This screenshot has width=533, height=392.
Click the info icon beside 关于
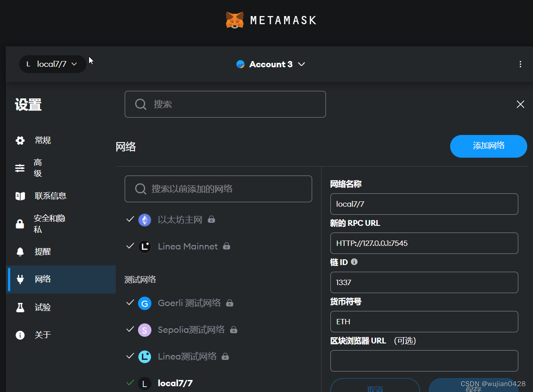[x=20, y=335]
